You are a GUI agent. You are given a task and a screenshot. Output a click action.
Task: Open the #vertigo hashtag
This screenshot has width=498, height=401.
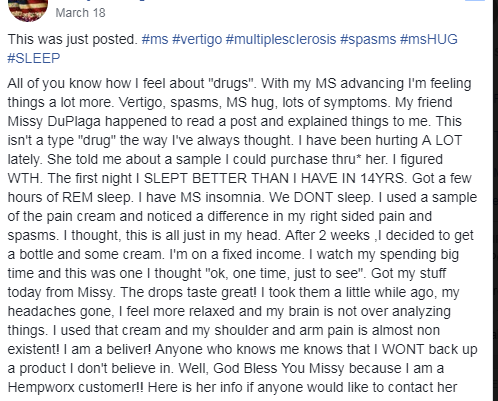click(197, 39)
